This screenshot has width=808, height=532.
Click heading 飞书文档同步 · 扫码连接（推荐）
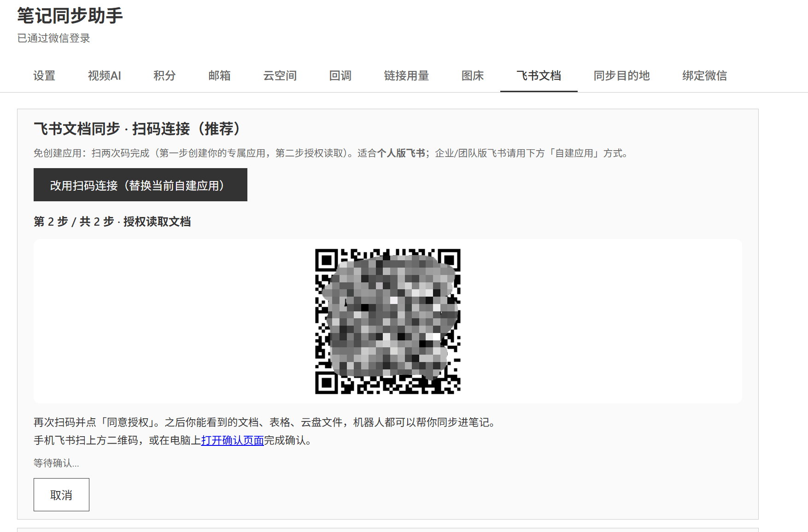[x=137, y=129]
